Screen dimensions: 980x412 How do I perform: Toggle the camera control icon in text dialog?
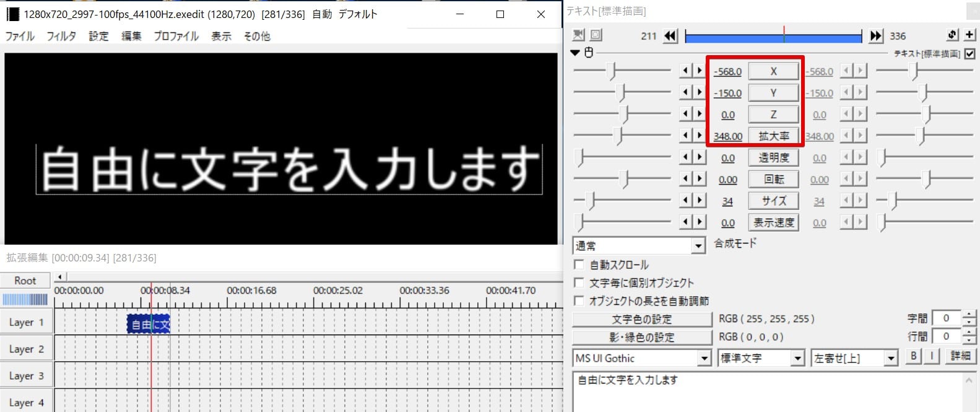[578, 35]
